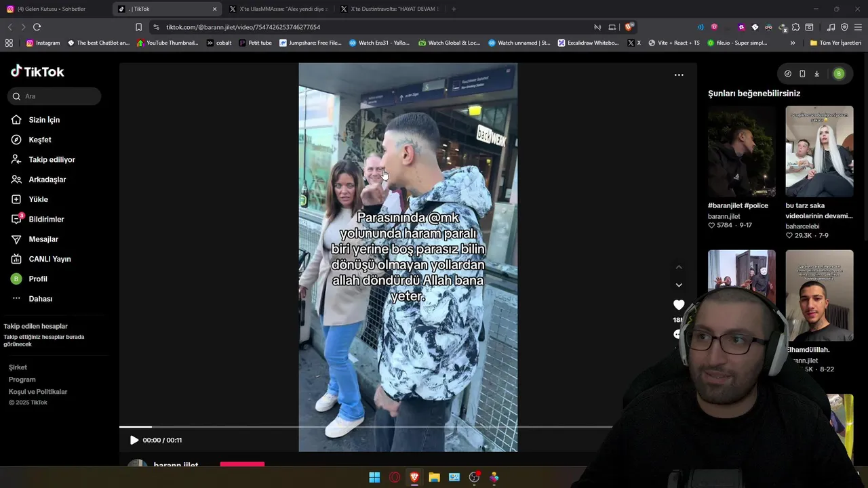Go back in browser history
The width and height of the screenshot is (868, 488).
pos(9,27)
